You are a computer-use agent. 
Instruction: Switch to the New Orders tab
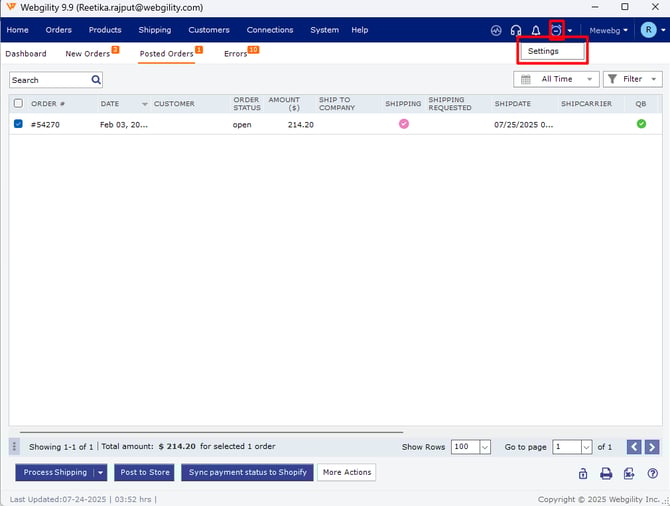coord(88,54)
